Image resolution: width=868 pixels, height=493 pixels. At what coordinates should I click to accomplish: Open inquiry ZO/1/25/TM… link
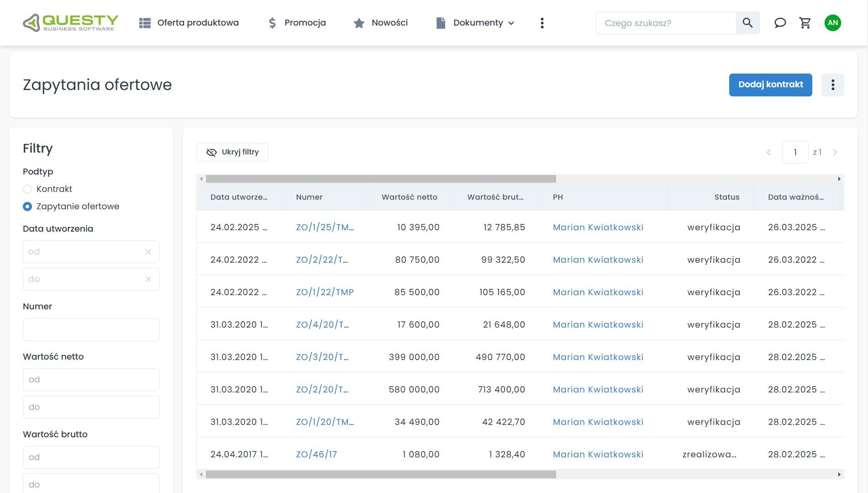coord(325,227)
